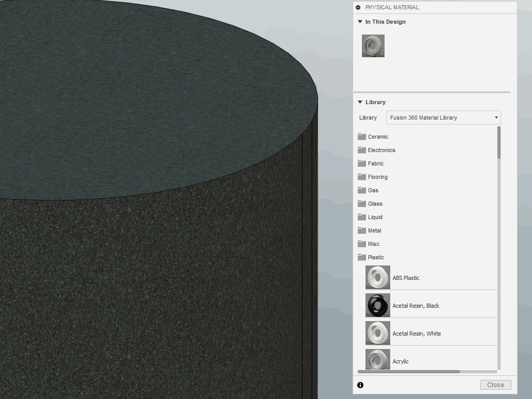Viewport: 532px width, 399px height.
Task: Click the dropdown arrow of Library selector
Action: (x=496, y=118)
